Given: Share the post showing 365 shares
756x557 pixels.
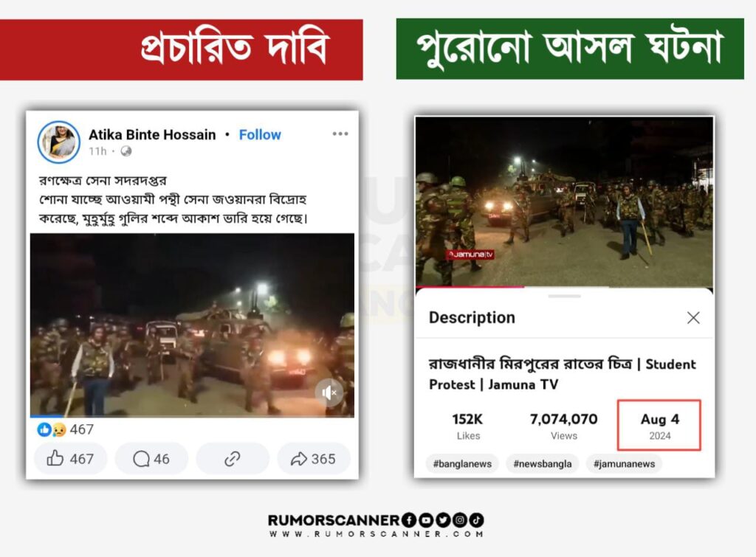Looking at the screenshot, I should point(313,458).
